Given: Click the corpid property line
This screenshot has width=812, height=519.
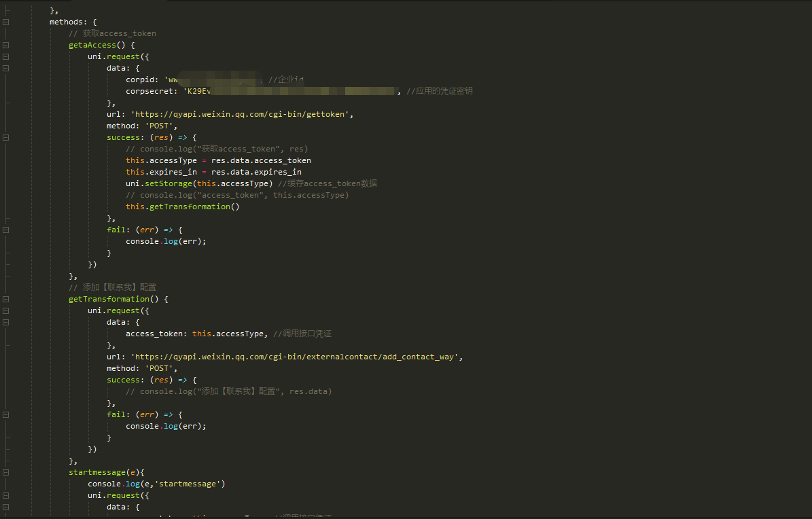Looking at the screenshot, I should 215,79.
